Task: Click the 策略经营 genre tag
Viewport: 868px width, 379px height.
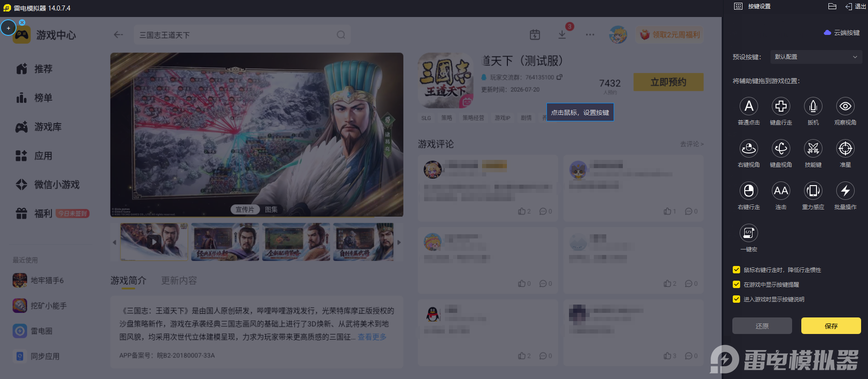Action: pyautogui.click(x=473, y=118)
